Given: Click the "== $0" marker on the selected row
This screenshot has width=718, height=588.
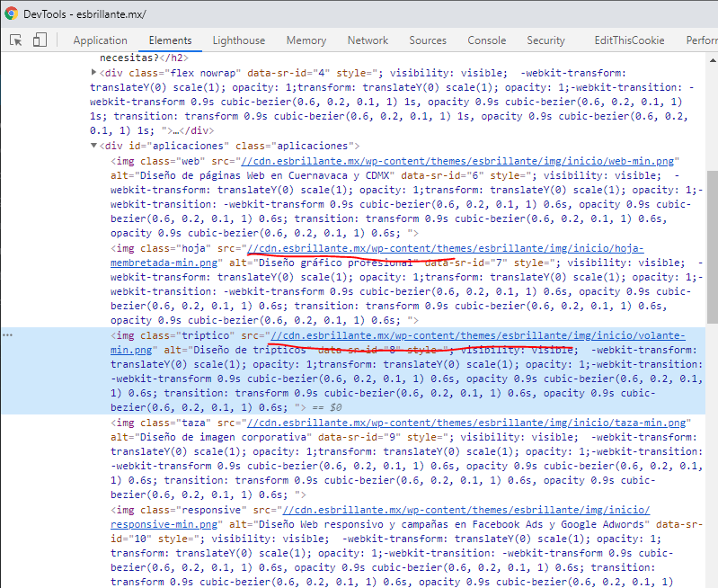Looking at the screenshot, I should tap(327, 407).
